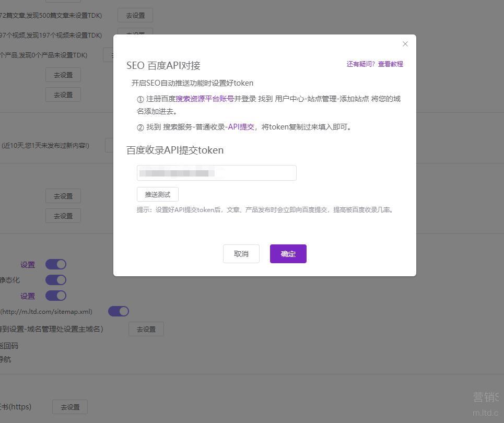Open the 查看教程 tutorial link
The image size is (504, 423).
pos(391,64)
